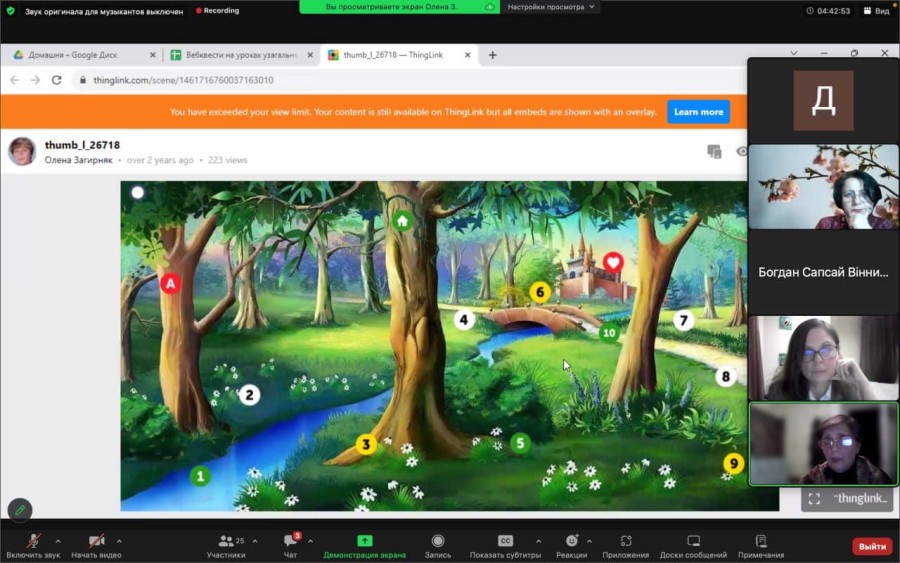Close the Google Диск browser tab

(x=153, y=55)
